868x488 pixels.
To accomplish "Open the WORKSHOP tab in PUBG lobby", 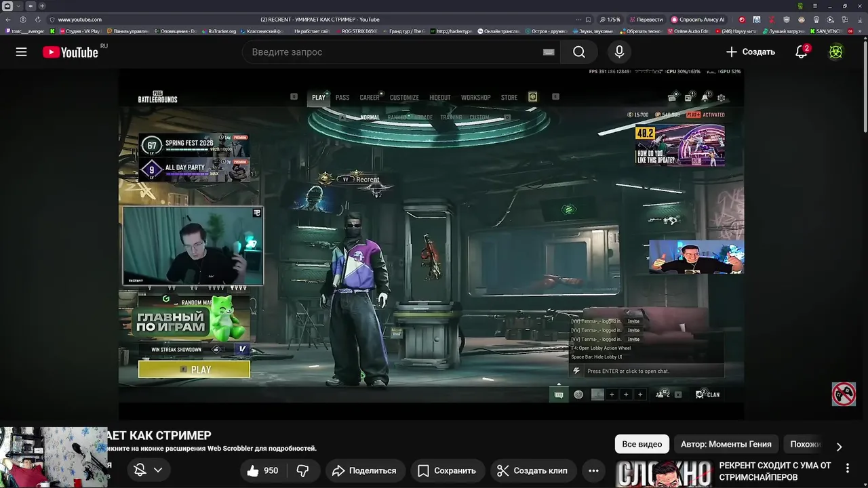I will click(475, 98).
